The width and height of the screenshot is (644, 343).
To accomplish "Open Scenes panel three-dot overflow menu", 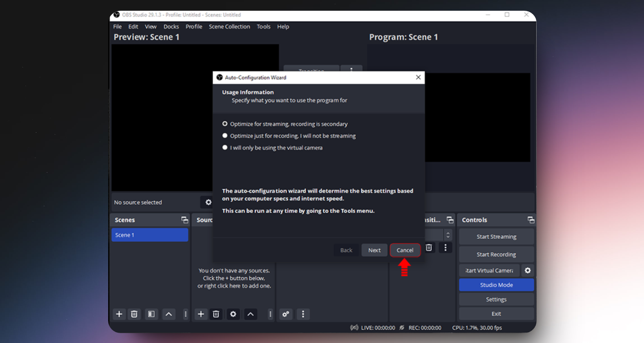I will pyautogui.click(x=185, y=314).
